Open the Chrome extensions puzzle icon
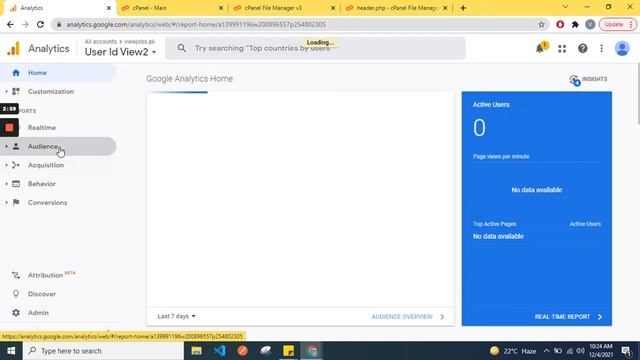The height and width of the screenshot is (360, 640). pyautogui.click(x=575, y=24)
